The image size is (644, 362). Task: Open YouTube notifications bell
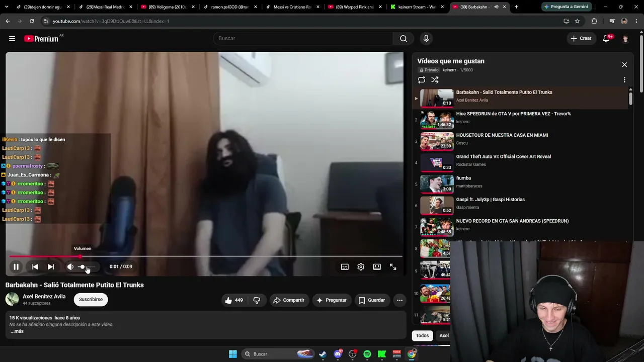coord(606,39)
